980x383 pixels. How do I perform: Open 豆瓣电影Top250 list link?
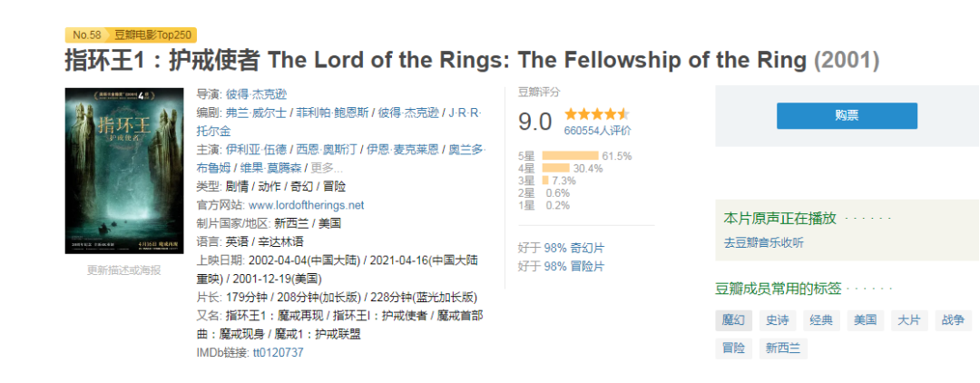coord(152,34)
